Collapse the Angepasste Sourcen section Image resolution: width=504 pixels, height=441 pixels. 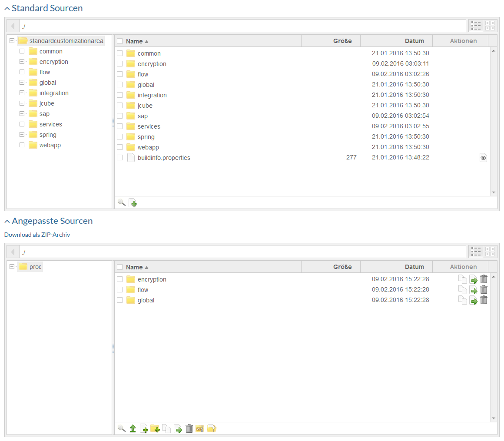tap(7, 222)
